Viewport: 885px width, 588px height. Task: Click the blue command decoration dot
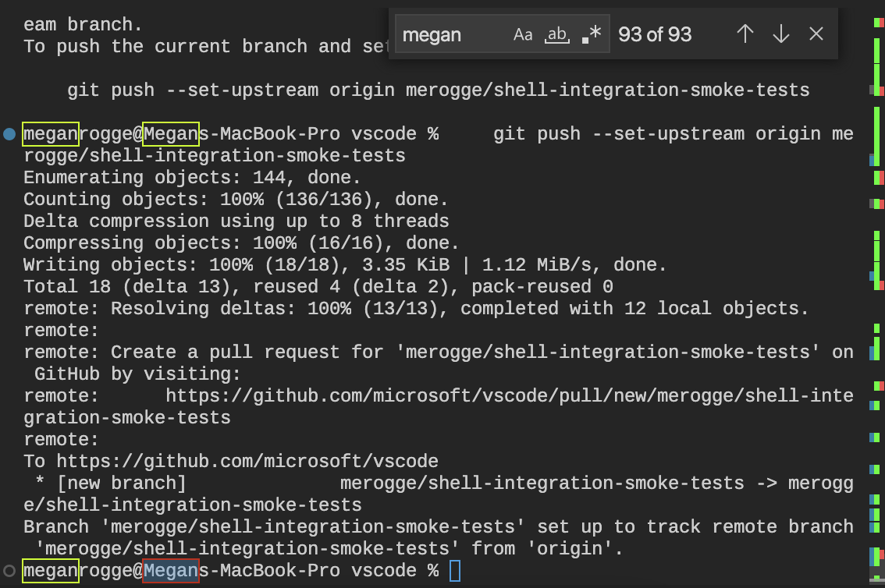9,134
